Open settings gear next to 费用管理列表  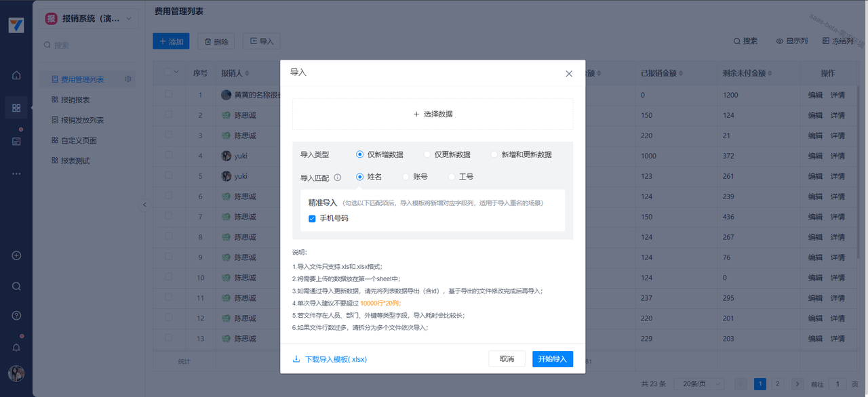[x=127, y=79]
